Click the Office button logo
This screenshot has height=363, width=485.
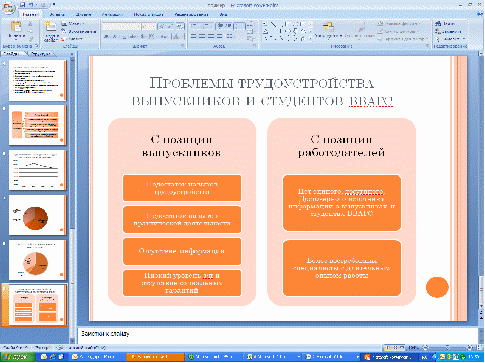tap(9, 7)
